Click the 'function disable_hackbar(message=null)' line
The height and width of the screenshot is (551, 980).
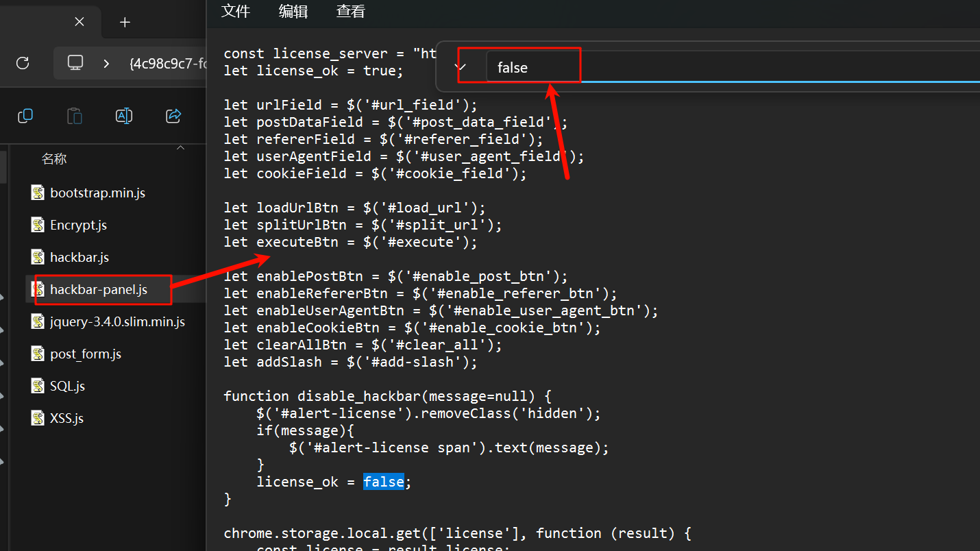pos(388,396)
